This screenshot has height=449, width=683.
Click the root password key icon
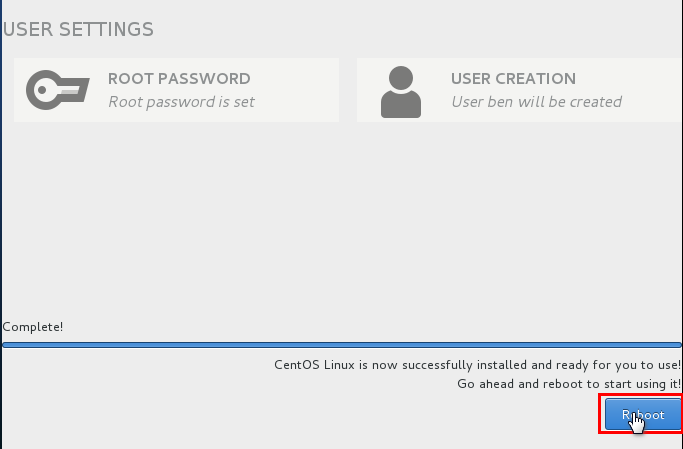click(x=58, y=90)
